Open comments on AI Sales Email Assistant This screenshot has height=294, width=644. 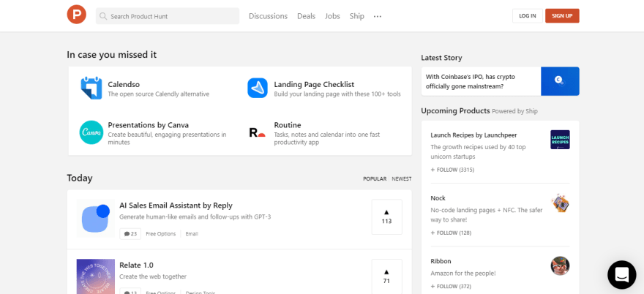pos(130,233)
